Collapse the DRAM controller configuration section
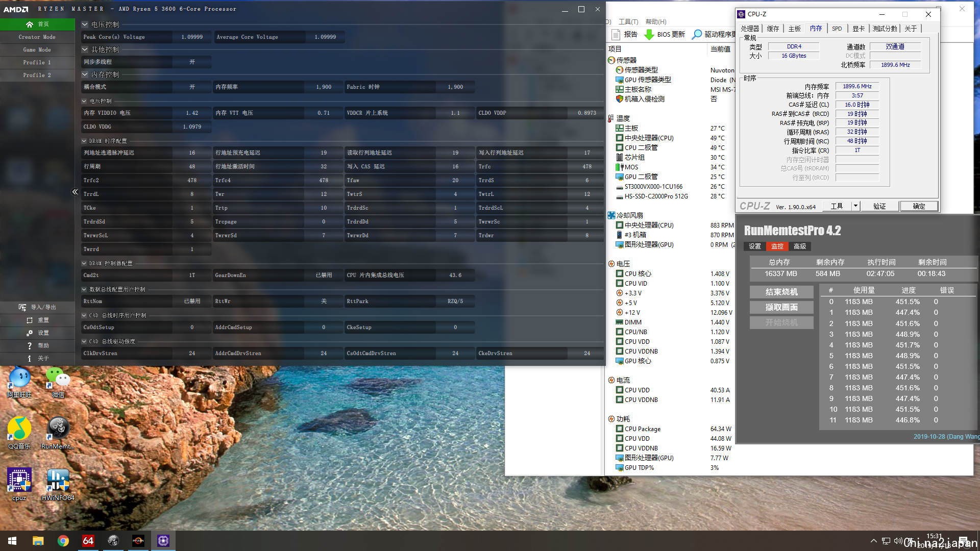Screen dimensions: 980x551 coord(84,263)
